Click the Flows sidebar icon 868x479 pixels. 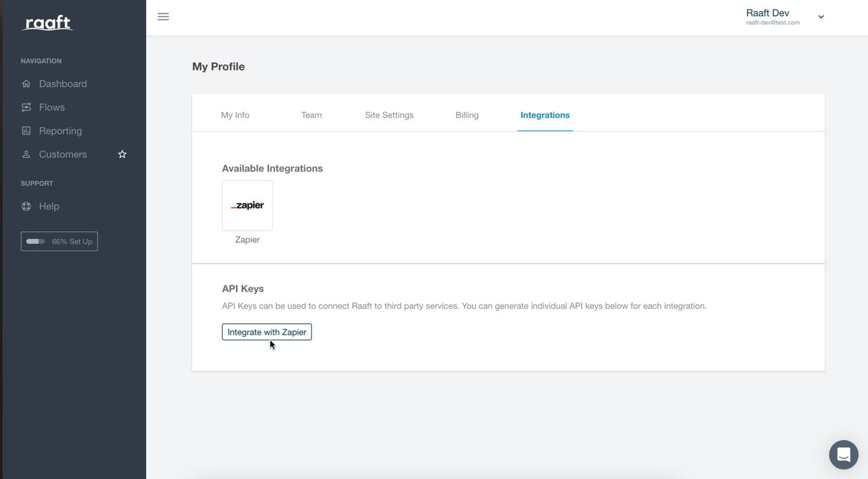(26, 107)
